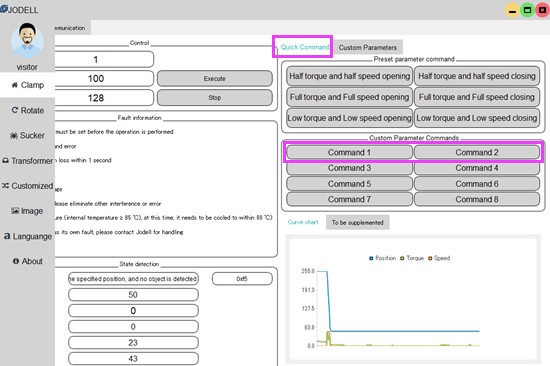Switch to the Quick Command tab

(304, 47)
